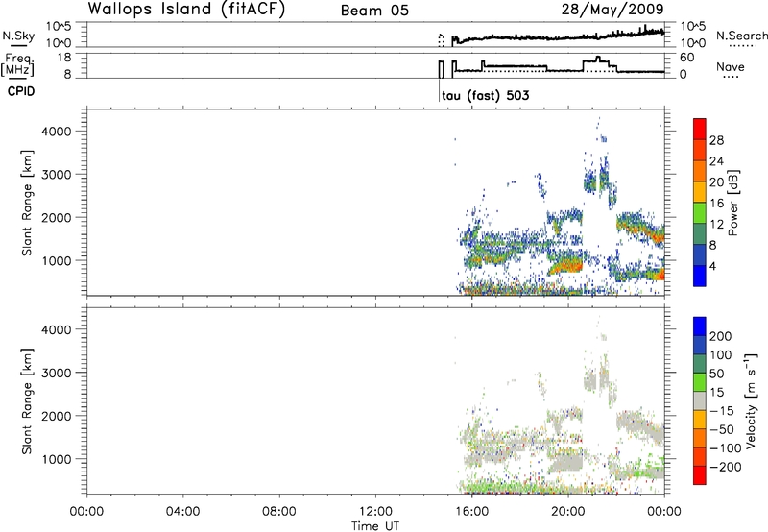Viewport: 768px width, 532px height.
Task: Click the red color block on the power scale
Action: [x=700, y=129]
